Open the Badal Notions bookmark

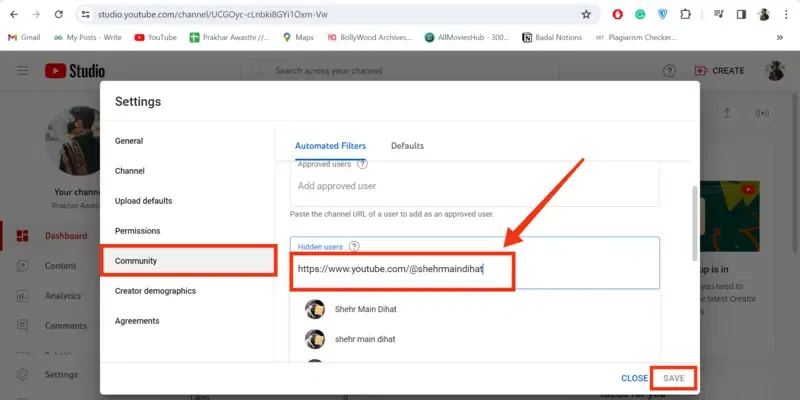pos(552,37)
